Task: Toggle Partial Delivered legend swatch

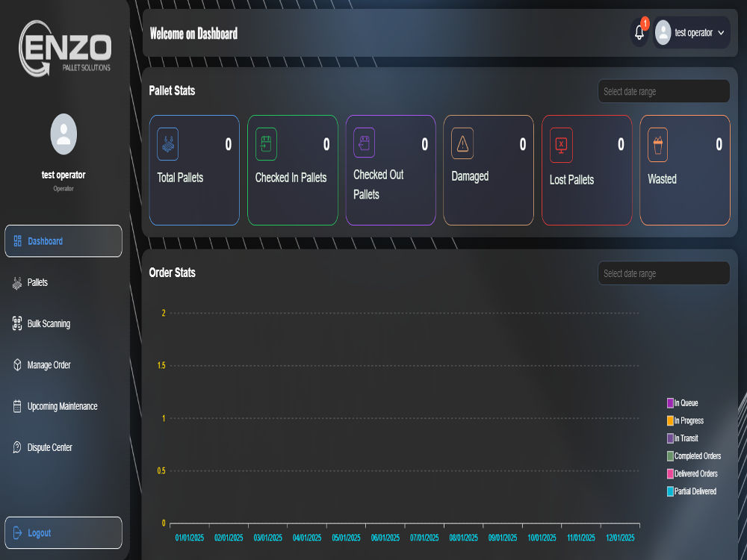Action: tap(670, 491)
